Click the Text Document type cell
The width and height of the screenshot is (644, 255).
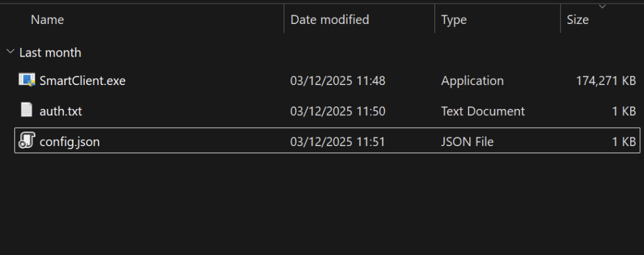(x=483, y=111)
